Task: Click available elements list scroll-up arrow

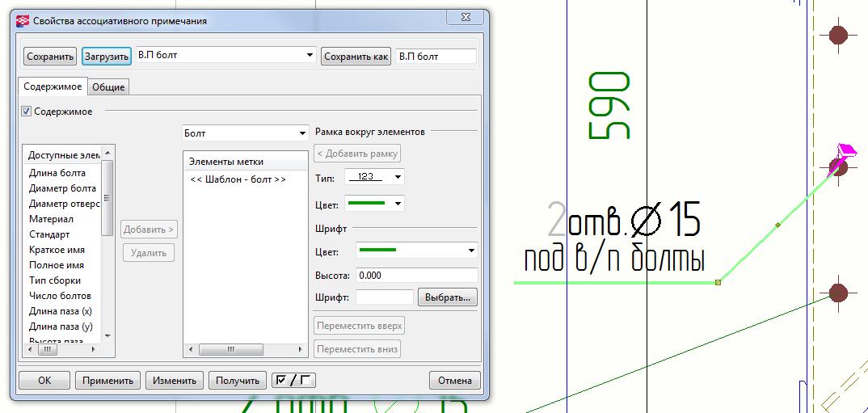Action: tap(108, 151)
